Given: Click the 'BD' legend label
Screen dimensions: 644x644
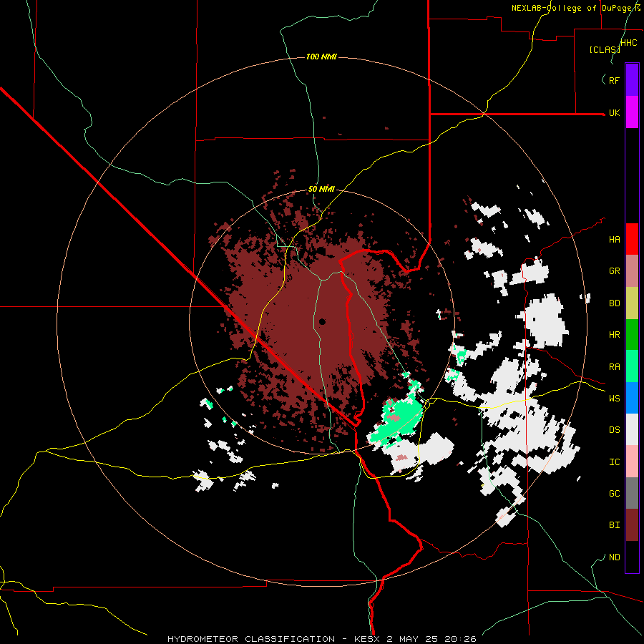Looking at the screenshot, I should point(614,303).
